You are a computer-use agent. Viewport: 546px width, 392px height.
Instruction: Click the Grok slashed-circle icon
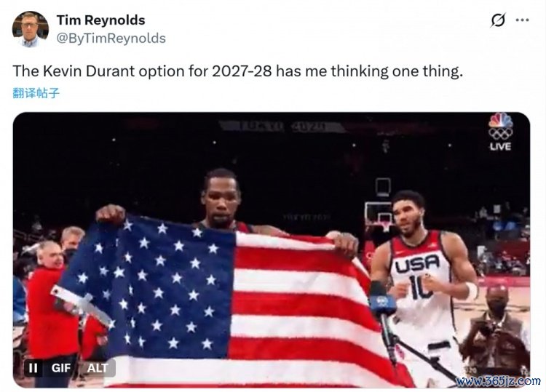tap(498, 20)
